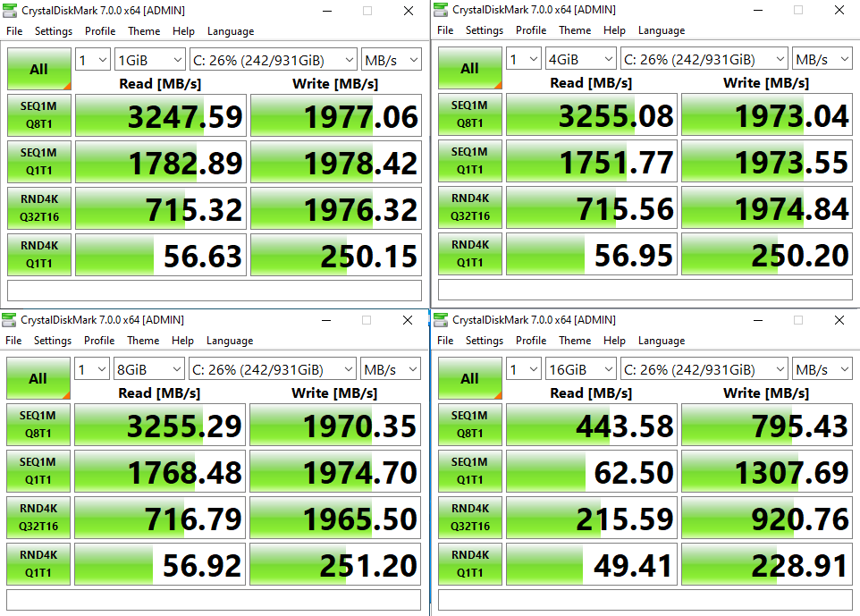
Task: Open Settings menu in 1GiB window
Action: click(54, 31)
